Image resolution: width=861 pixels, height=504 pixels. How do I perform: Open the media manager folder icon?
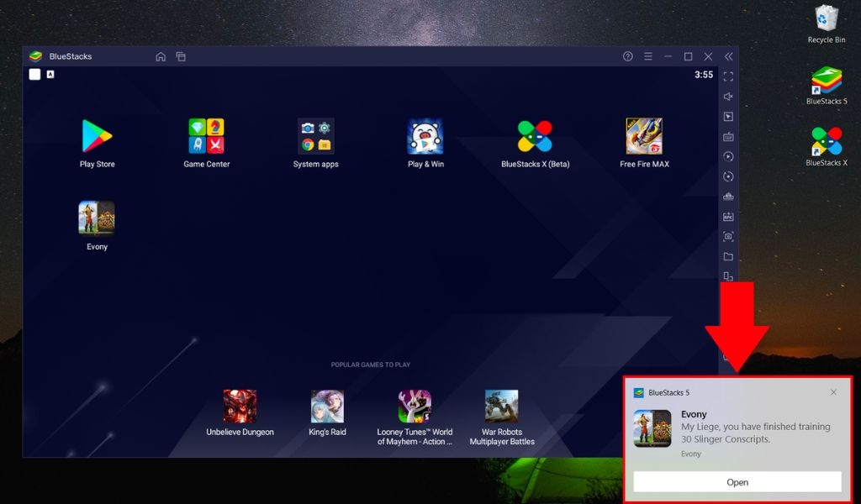point(728,257)
